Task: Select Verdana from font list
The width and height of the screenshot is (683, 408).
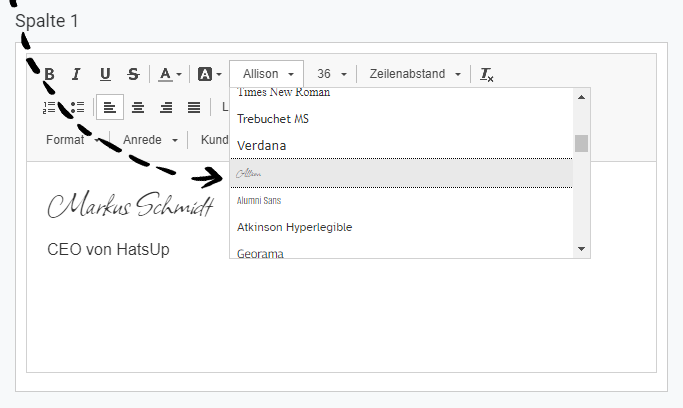Action: tap(262, 146)
